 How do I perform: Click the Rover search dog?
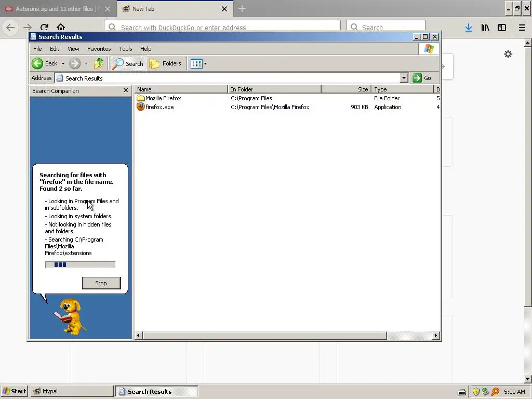[71, 316]
